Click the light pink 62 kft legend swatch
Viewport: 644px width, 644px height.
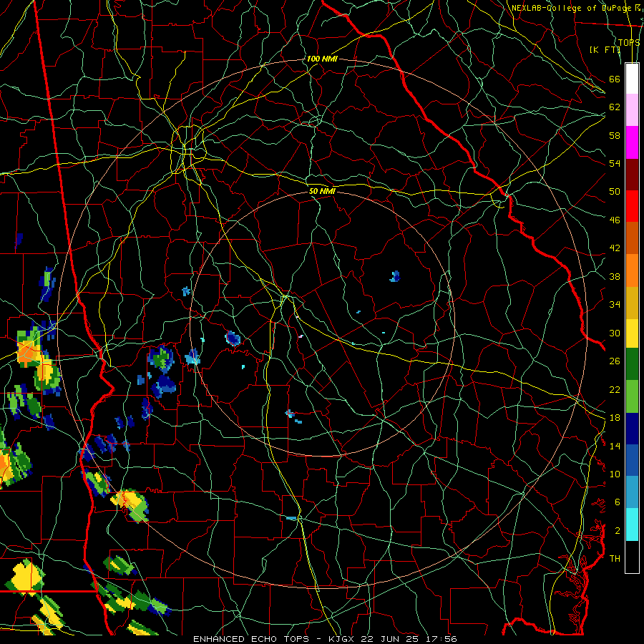click(x=632, y=110)
